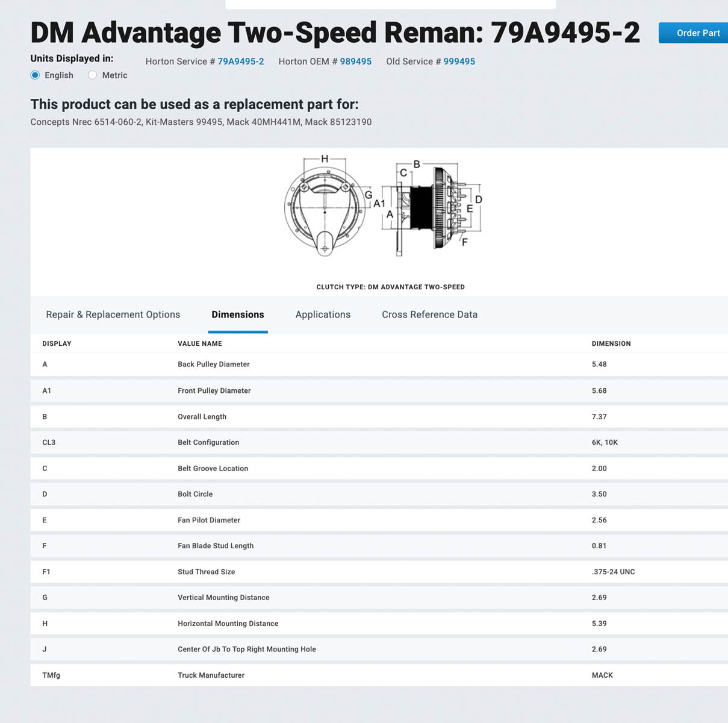Switch units to Metric
This screenshot has width=728, height=723.
93,75
